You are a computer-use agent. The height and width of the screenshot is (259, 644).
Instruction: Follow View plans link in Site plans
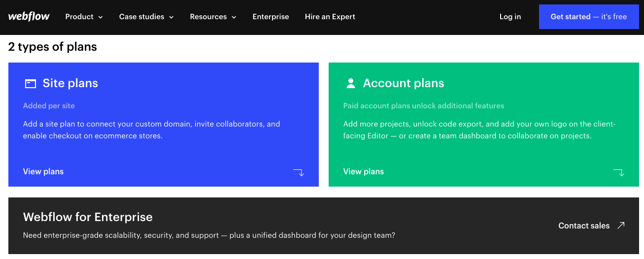click(43, 172)
